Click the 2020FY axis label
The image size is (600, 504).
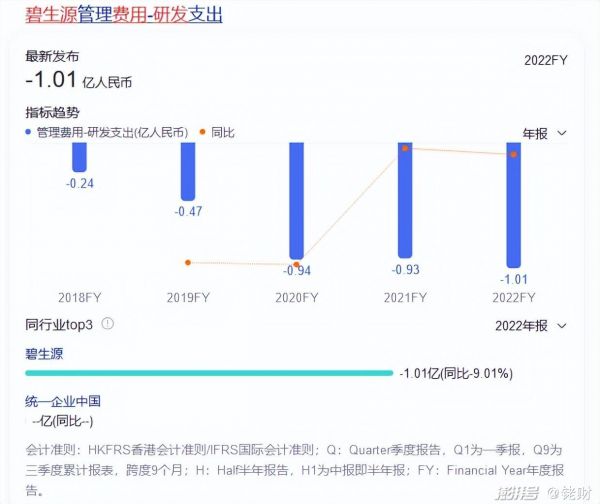297,297
